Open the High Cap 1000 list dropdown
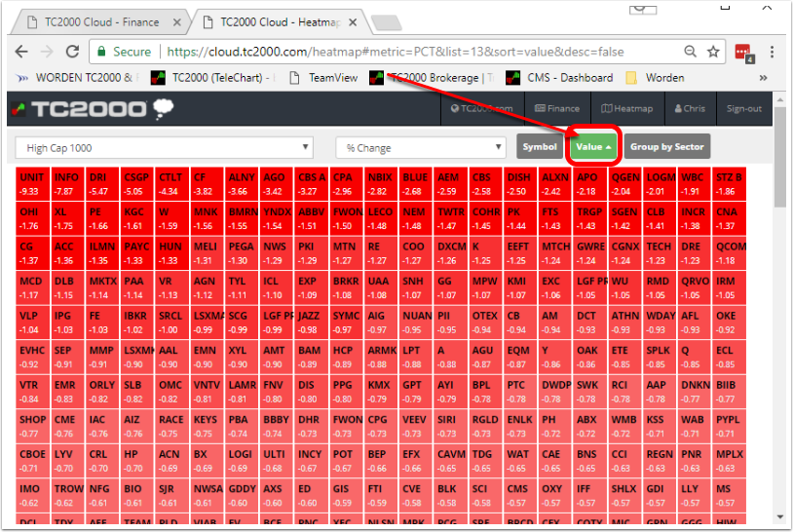The image size is (793, 532). point(165,148)
